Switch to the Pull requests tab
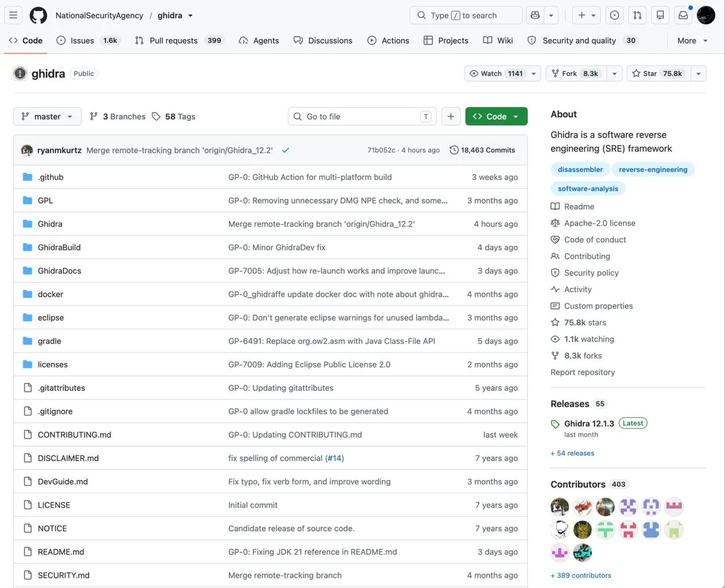Viewport: 725px width, 588px height. coord(179,41)
